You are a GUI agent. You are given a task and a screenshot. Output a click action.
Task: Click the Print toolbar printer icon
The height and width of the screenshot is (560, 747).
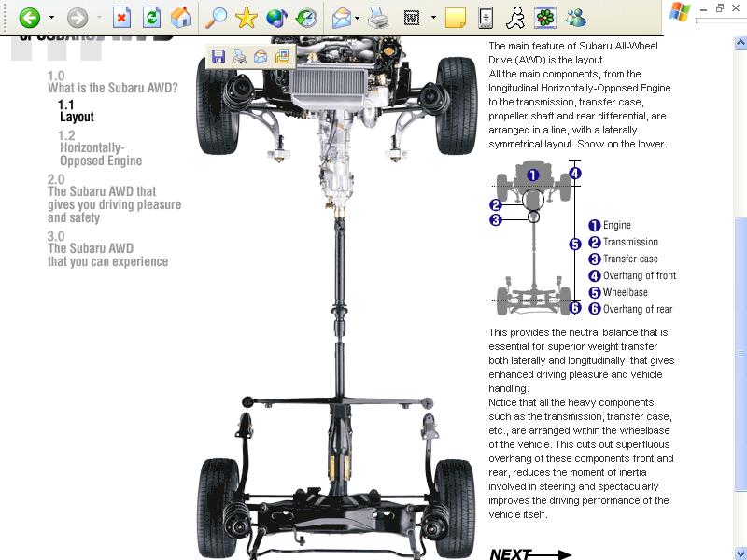[378, 18]
